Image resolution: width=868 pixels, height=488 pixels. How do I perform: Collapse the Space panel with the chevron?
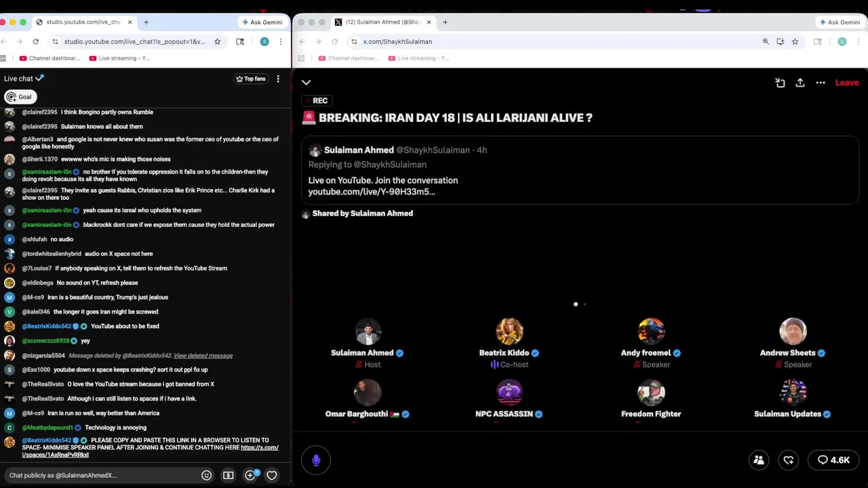tap(307, 83)
